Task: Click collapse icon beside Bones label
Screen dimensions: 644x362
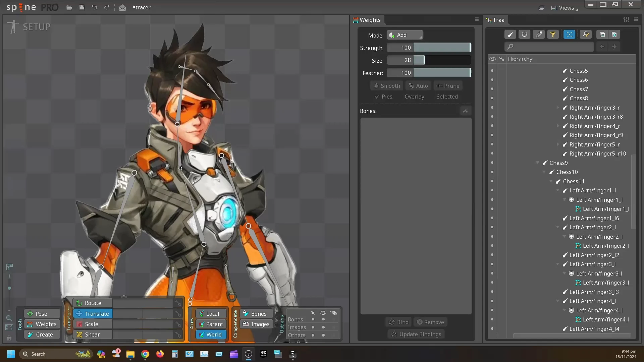Action: [x=465, y=111]
